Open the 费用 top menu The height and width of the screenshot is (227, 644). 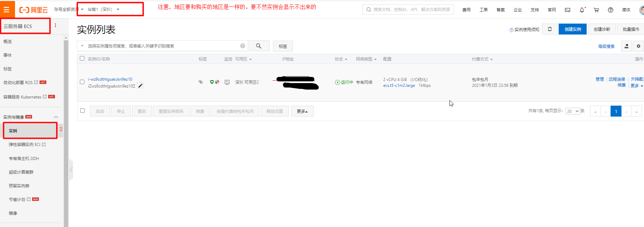click(467, 10)
